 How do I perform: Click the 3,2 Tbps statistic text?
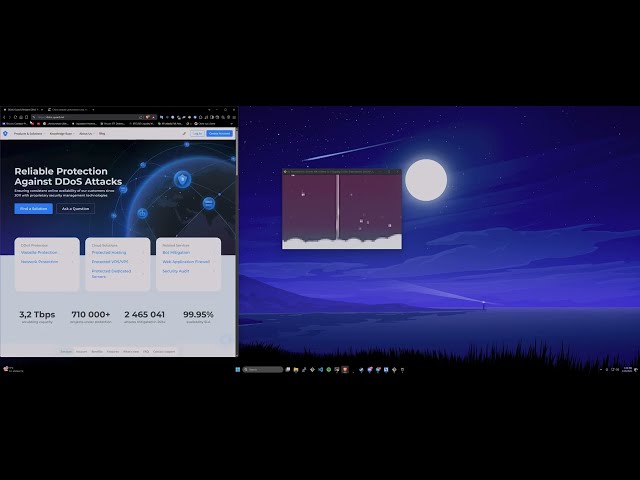37,315
